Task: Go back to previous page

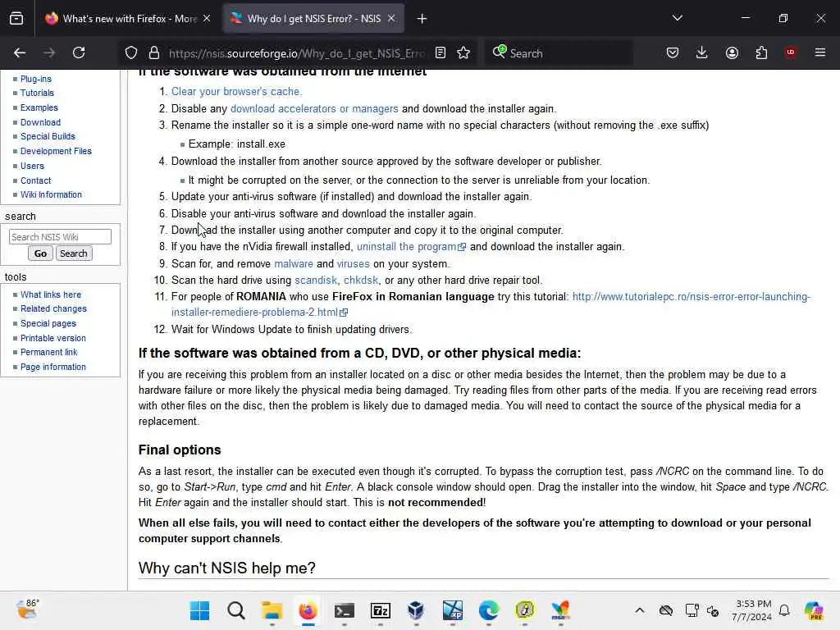Action: coord(20,52)
